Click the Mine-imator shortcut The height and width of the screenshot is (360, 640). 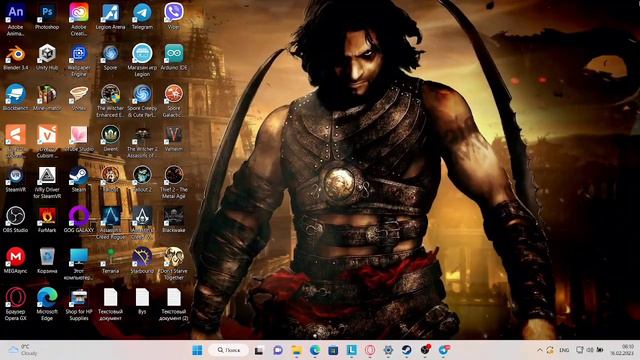click(x=47, y=98)
